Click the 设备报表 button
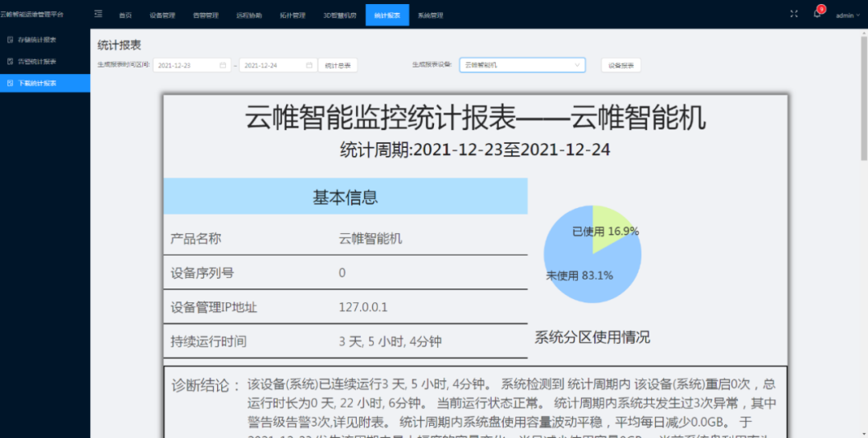Image resolution: width=868 pixels, height=438 pixels. [621, 65]
